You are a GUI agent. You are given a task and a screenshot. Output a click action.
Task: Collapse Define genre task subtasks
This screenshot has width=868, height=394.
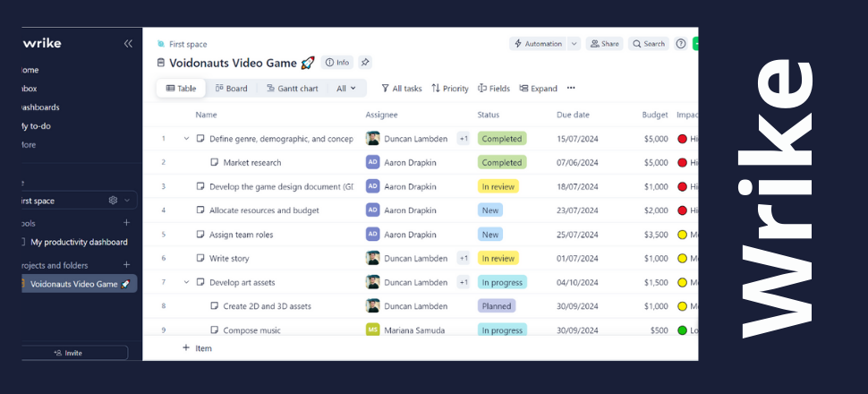tap(186, 139)
